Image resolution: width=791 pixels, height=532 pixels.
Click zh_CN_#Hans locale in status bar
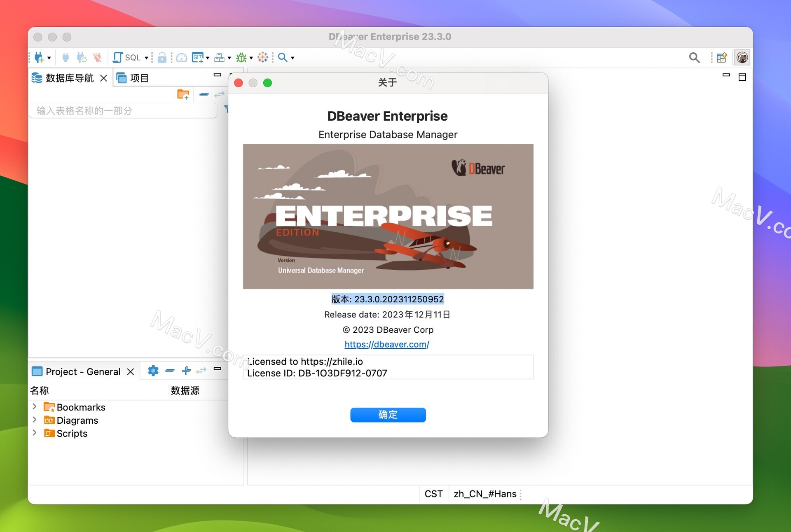[x=485, y=494]
